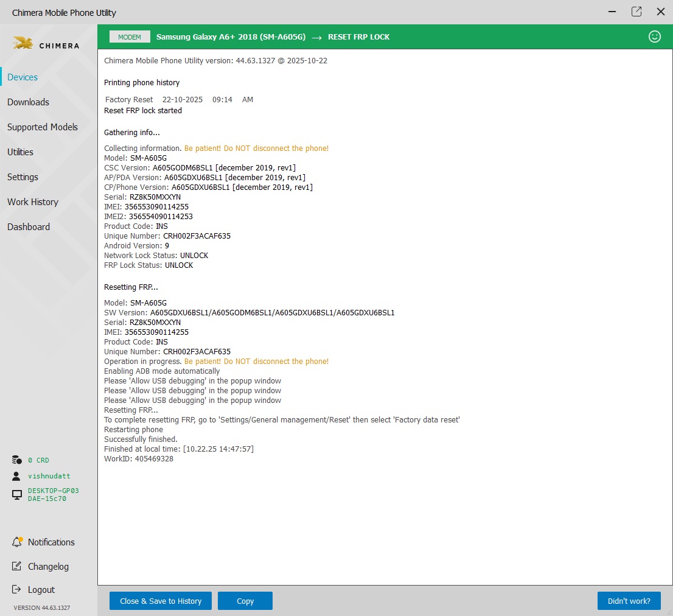Click the Restarting phone line
The width and height of the screenshot is (673, 616).
133,430
